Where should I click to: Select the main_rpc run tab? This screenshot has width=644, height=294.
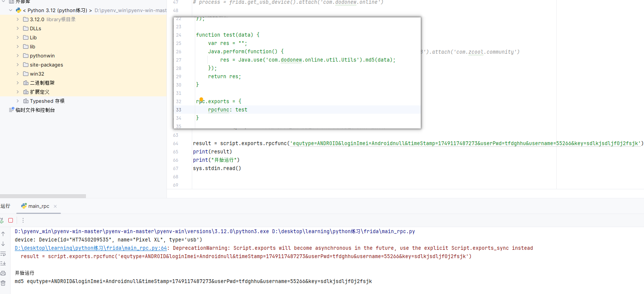coord(39,206)
